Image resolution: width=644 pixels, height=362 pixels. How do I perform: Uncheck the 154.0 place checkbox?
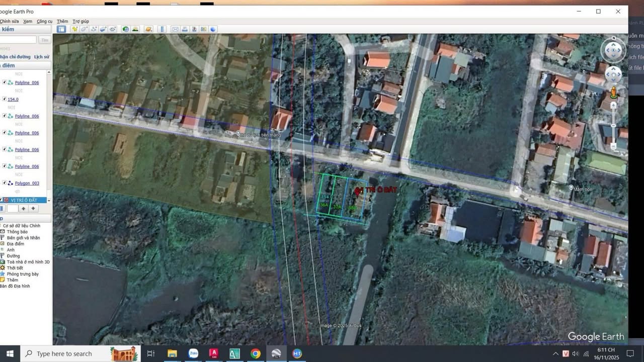coord(5,99)
